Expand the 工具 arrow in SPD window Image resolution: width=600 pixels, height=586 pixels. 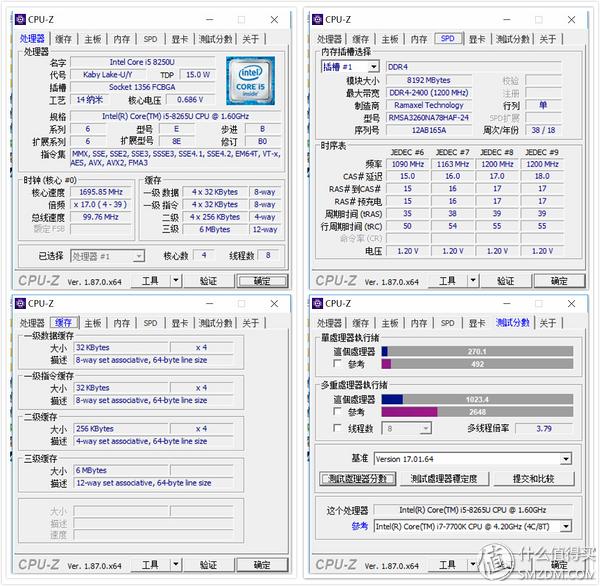[473, 281]
